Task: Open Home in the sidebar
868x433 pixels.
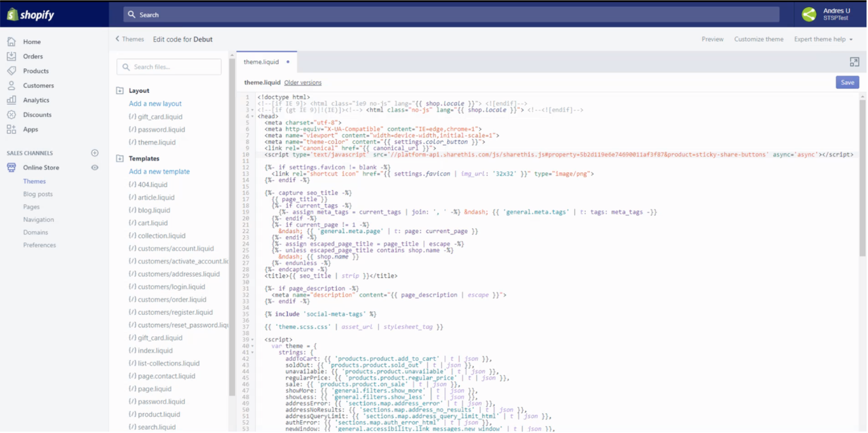Action: click(32, 42)
